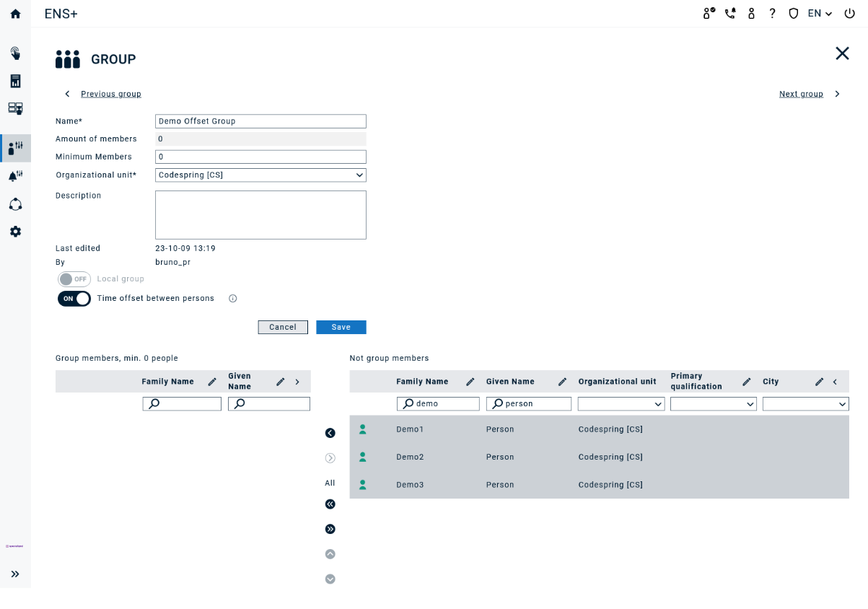The image size is (868, 609).
Task: Select the reports icon in the sidebar
Action: [x=15, y=81]
